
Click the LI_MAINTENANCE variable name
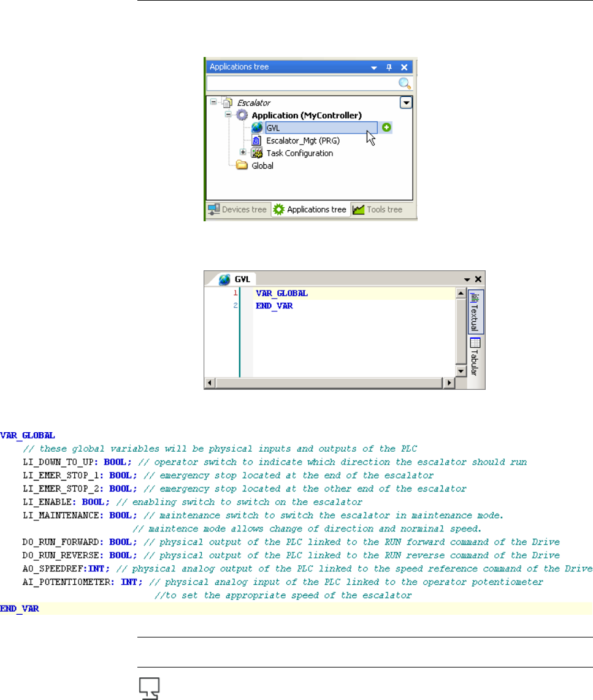(x=61, y=515)
